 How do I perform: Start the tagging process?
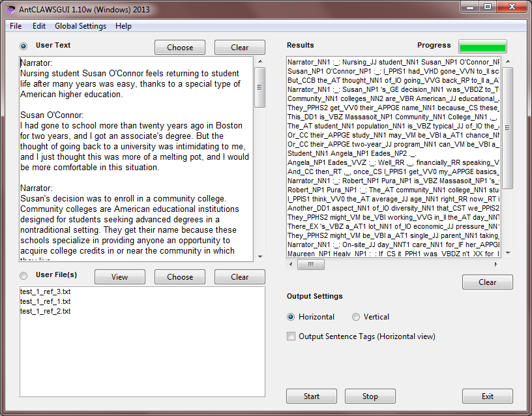click(311, 396)
